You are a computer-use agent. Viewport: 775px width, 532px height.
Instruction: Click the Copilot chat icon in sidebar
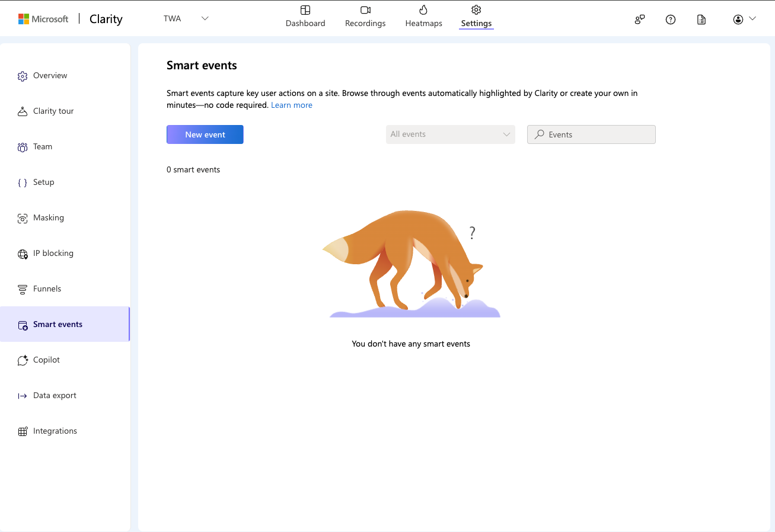pos(23,360)
